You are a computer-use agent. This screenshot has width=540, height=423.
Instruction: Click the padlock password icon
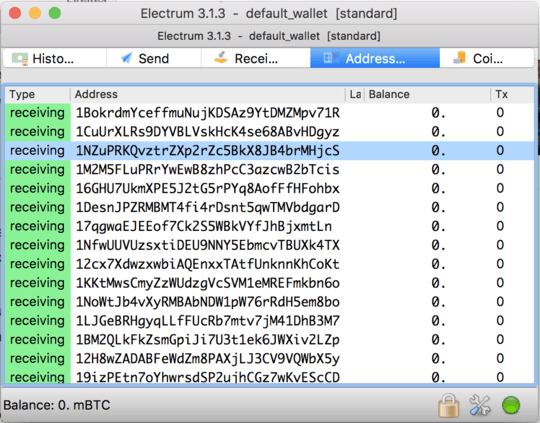tap(448, 405)
